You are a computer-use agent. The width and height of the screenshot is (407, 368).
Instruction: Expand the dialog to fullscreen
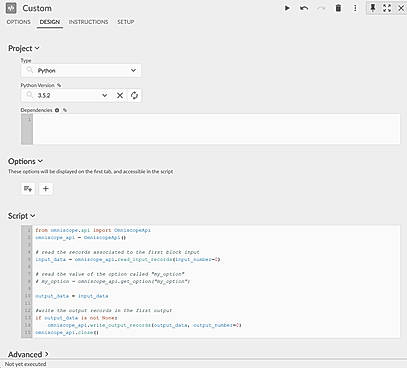click(387, 8)
